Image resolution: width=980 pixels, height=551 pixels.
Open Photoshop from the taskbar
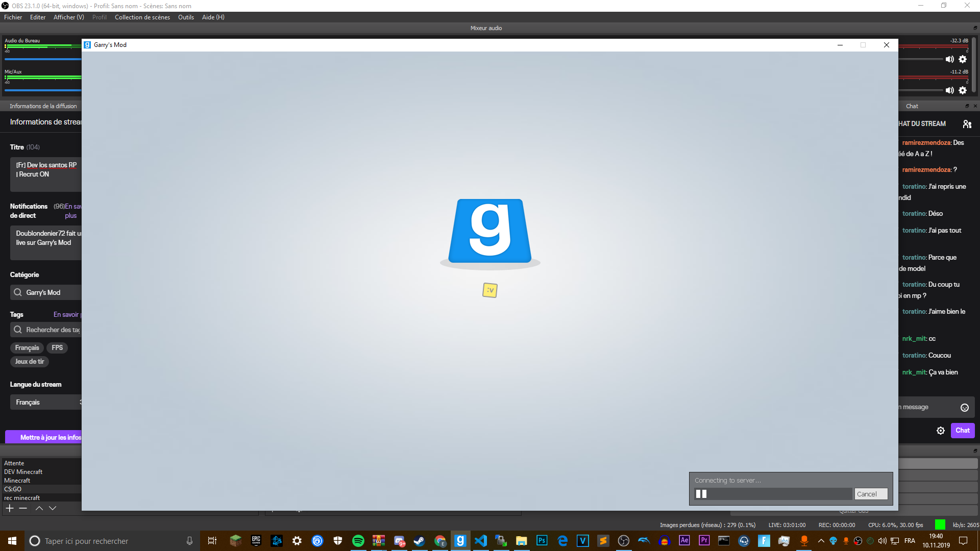542,541
